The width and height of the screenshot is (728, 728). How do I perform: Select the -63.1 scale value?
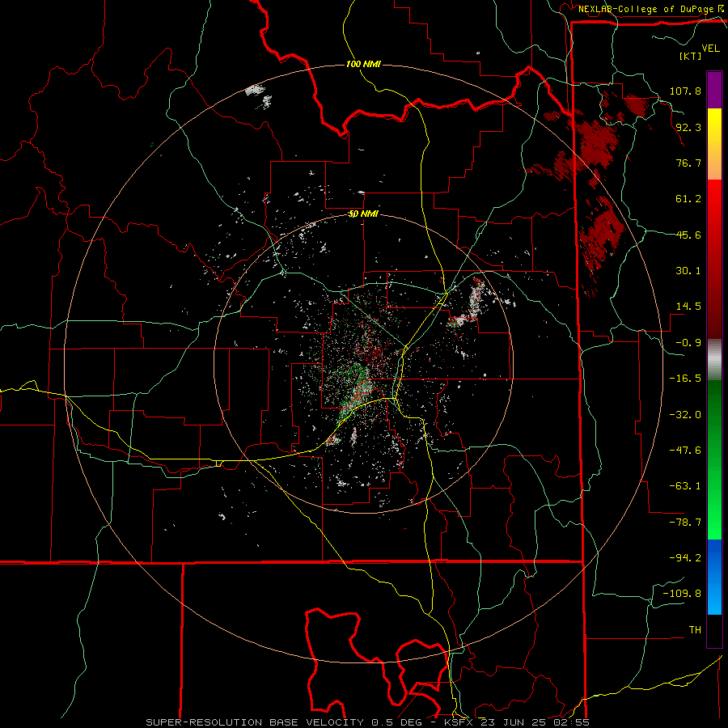[685, 486]
